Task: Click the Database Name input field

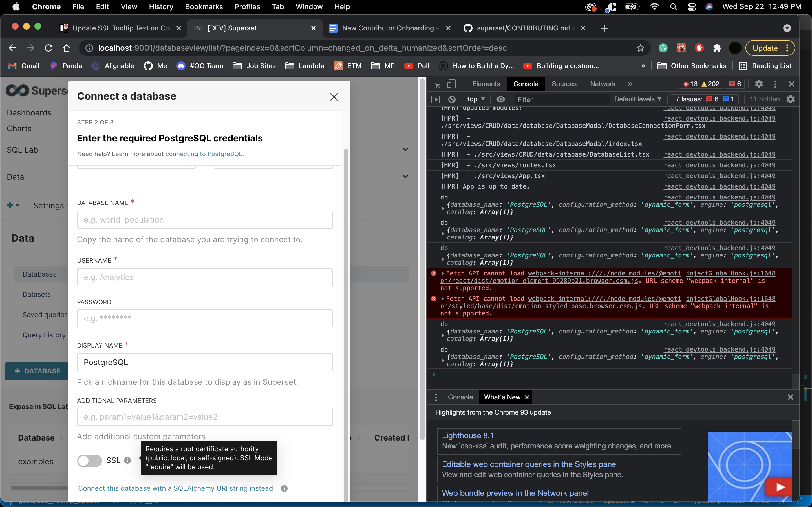Action: click(205, 220)
